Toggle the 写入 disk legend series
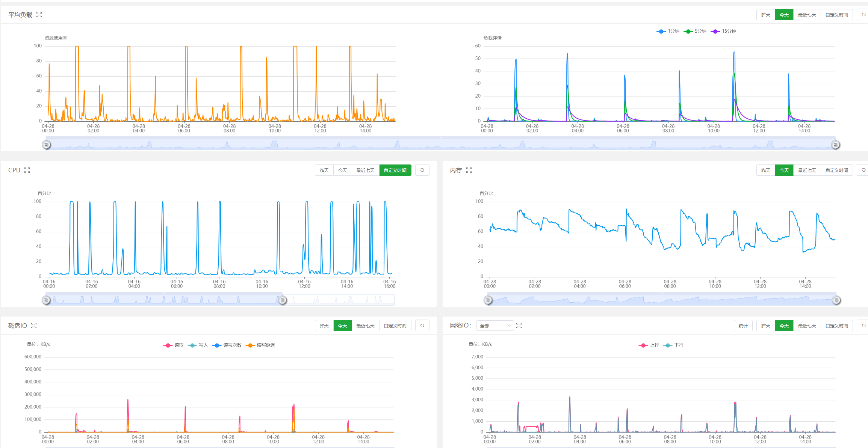 coord(198,345)
